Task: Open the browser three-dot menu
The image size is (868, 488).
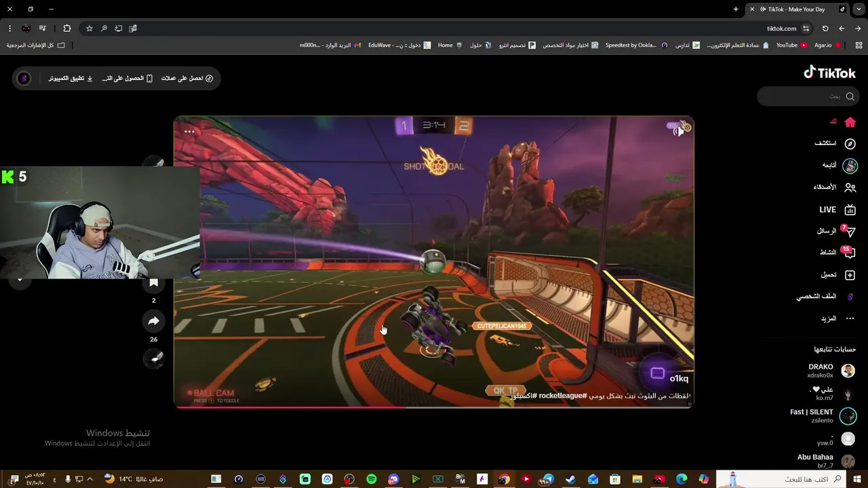Action: (x=9, y=28)
